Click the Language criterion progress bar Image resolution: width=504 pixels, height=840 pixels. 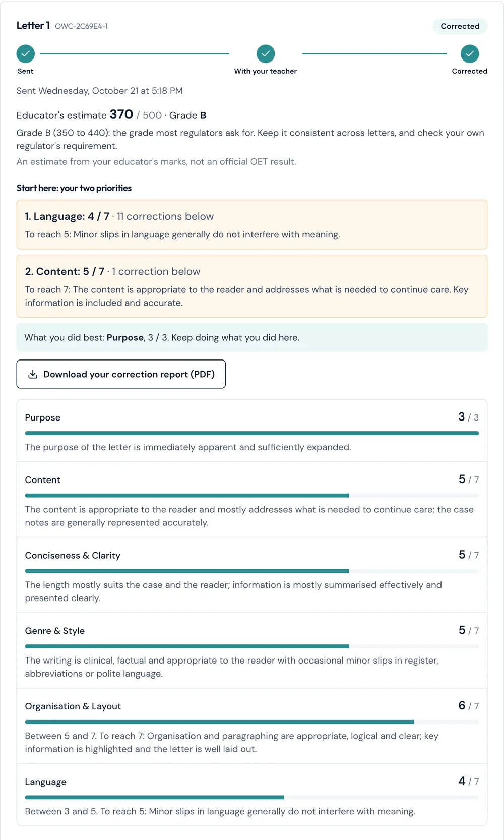pyautogui.click(x=252, y=797)
